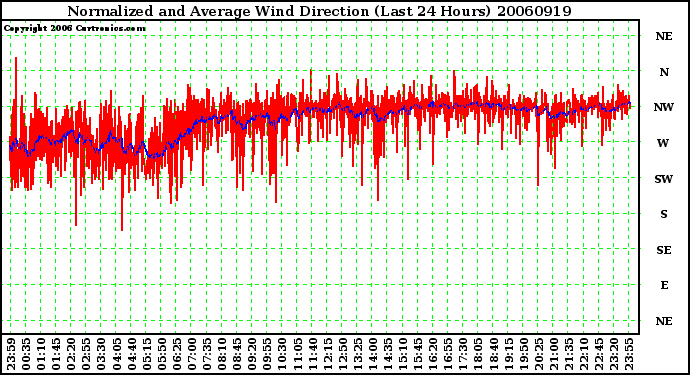Select the 'S' direction label
Viewport: 690px width, 375px height.
coord(664,214)
